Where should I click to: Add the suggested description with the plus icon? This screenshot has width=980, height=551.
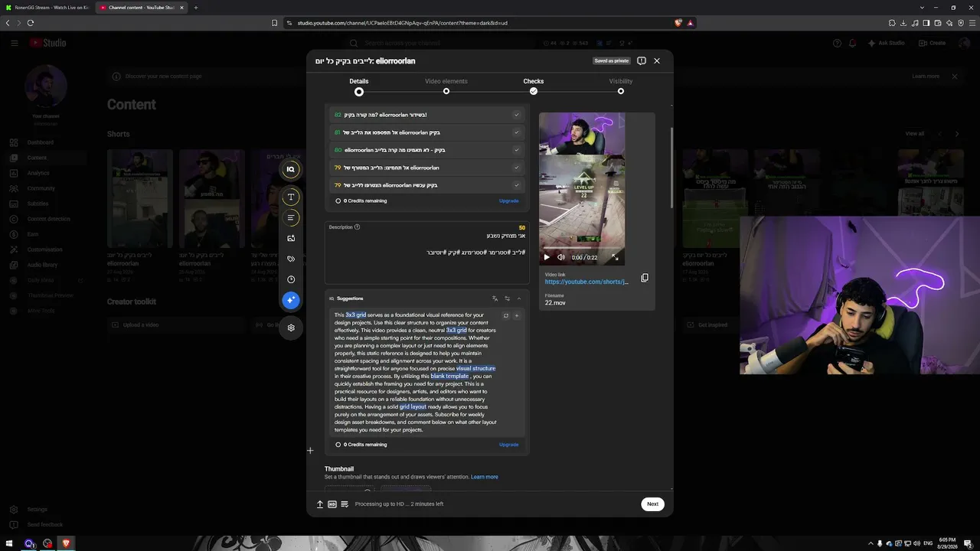(x=516, y=315)
